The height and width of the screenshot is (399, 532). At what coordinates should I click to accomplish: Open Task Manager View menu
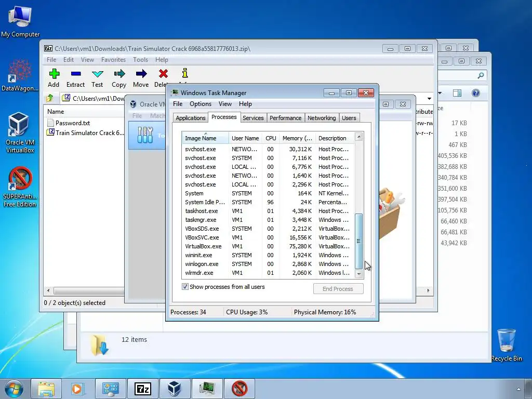click(x=225, y=104)
